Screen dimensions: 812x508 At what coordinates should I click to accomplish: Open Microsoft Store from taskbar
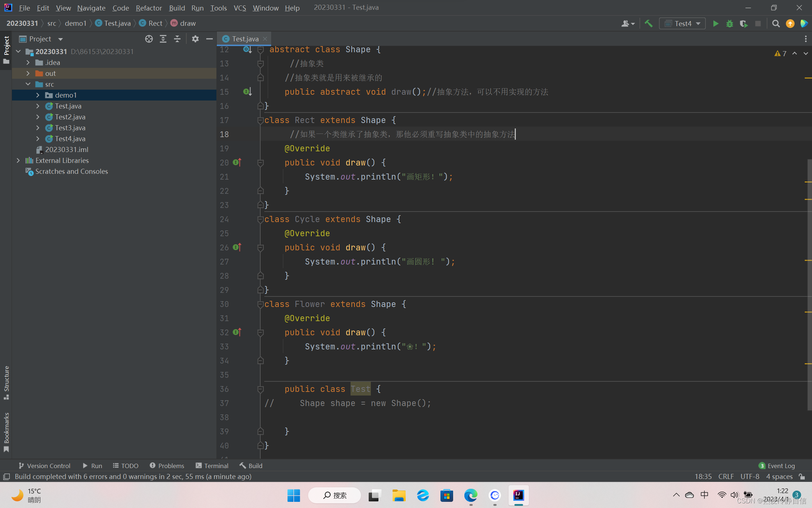(447, 495)
